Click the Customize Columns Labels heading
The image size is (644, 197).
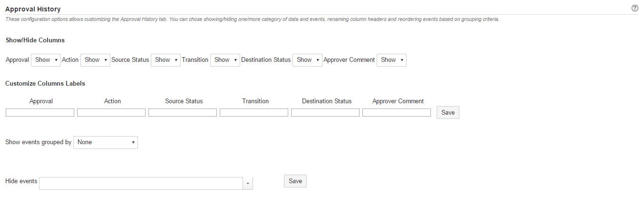coord(45,83)
